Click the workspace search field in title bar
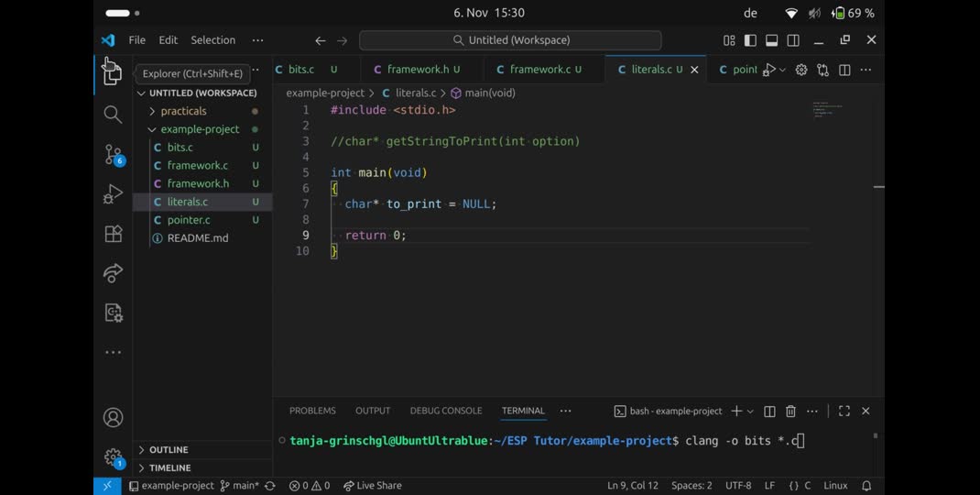The width and height of the screenshot is (980, 495). (510, 40)
